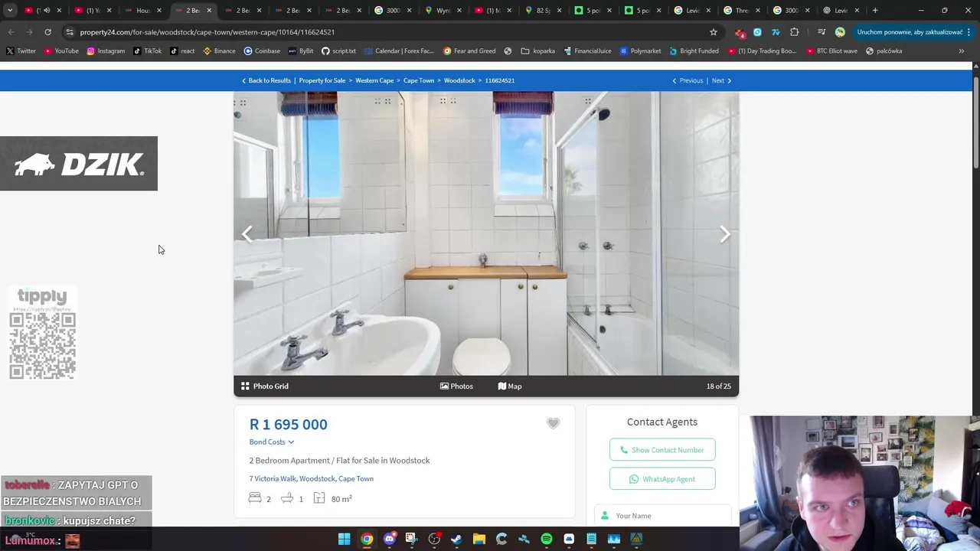
Task: Open OBS Studio from the taskbar
Action: [434, 540]
